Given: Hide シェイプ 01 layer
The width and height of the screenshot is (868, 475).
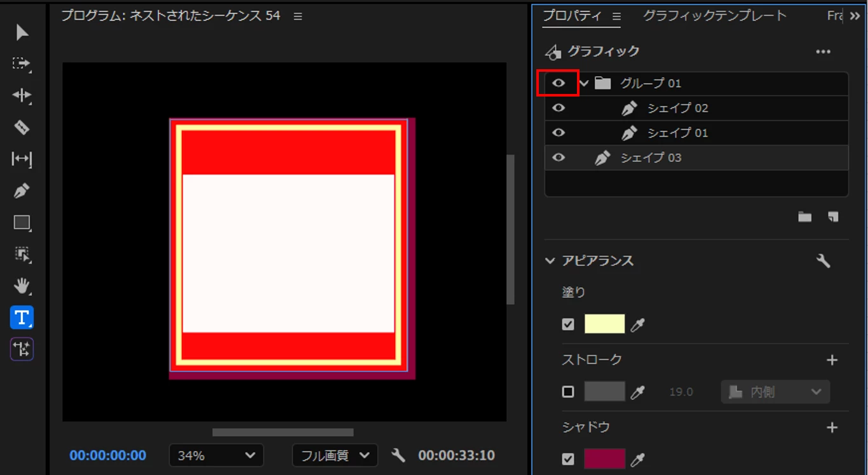Looking at the screenshot, I should point(559,133).
